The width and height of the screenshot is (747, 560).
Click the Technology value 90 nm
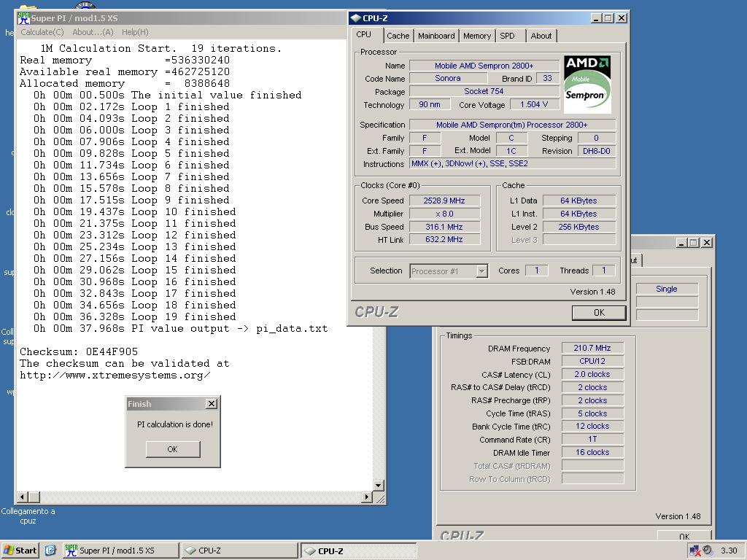tap(429, 104)
